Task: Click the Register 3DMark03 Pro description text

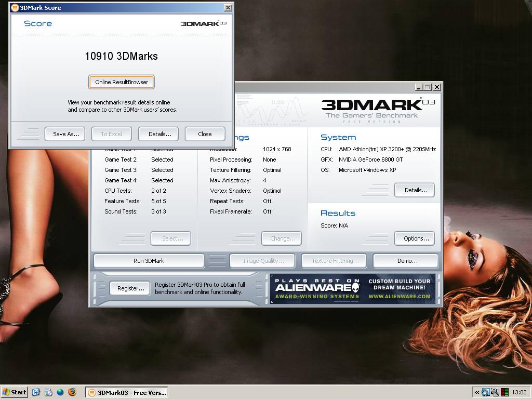Action: tap(200, 288)
